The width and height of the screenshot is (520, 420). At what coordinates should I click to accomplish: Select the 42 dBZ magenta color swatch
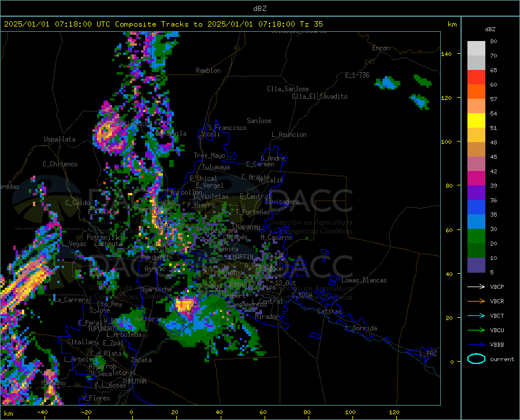(476, 179)
